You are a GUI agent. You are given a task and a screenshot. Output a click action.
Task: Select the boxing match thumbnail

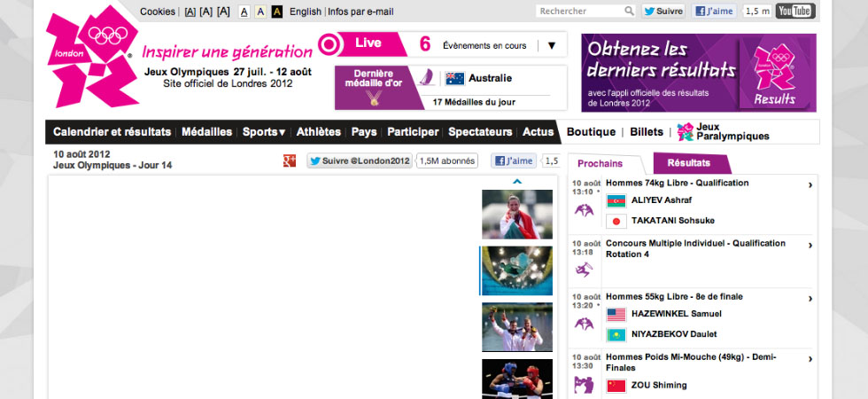click(x=516, y=378)
